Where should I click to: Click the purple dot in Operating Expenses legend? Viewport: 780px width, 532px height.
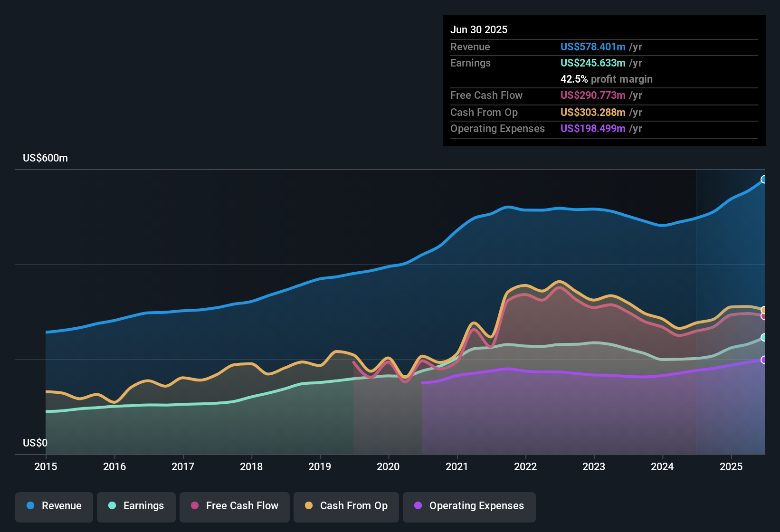pyautogui.click(x=418, y=505)
